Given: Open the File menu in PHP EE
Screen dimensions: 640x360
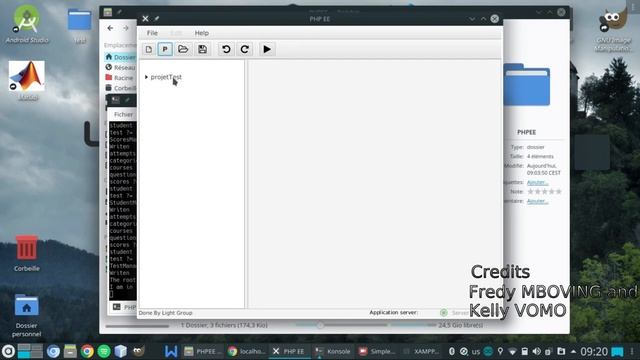Looking at the screenshot, I should pyautogui.click(x=152, y=33).
